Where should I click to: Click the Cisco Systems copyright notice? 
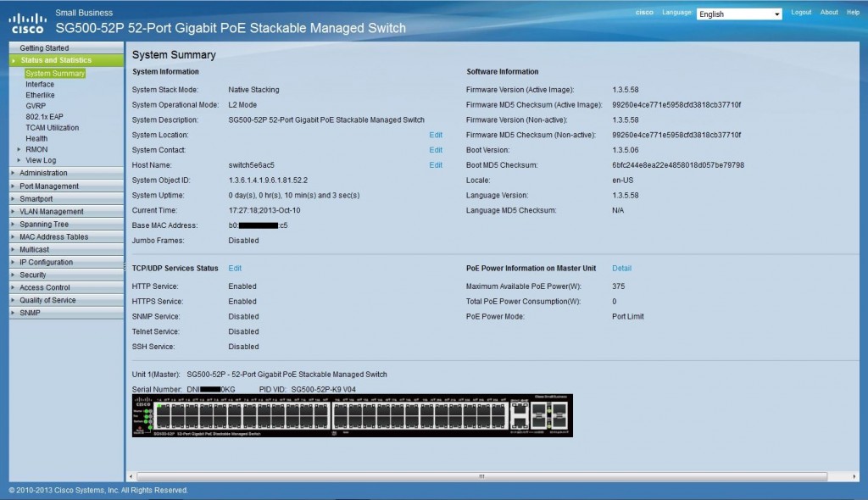tap(98, 490)
